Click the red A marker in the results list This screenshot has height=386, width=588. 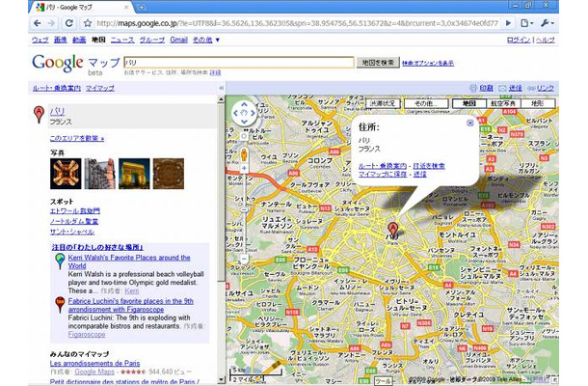coord(39,114)
